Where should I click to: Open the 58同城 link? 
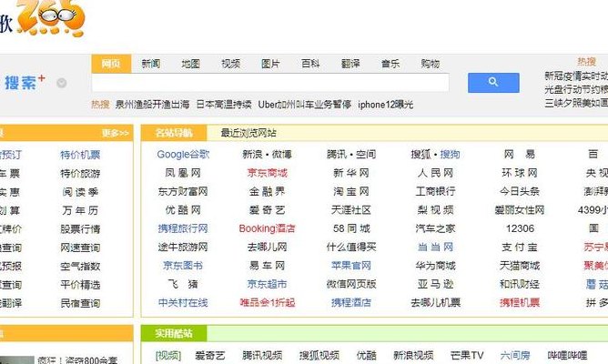(x=351, y=228)
